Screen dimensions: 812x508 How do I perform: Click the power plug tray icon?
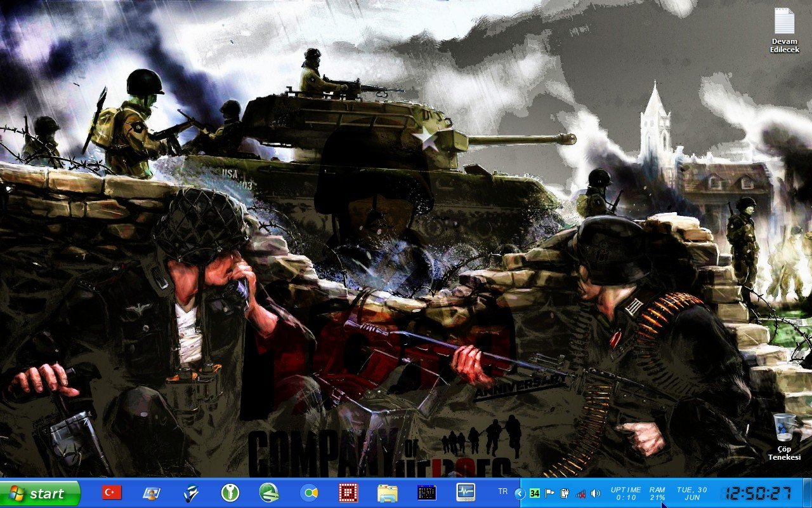click(565, 493)
